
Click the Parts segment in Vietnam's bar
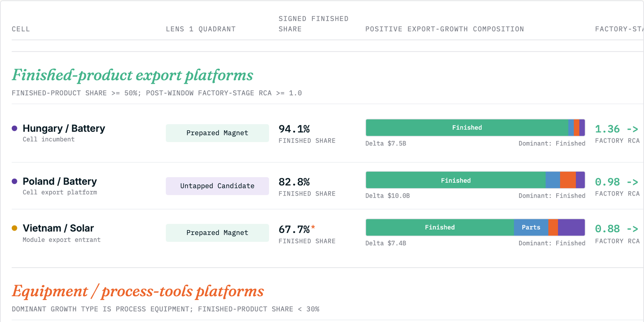(x=531, y=227)
